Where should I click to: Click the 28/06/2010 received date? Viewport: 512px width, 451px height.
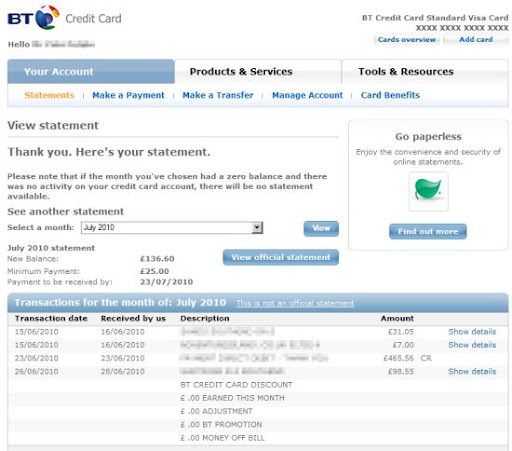coord(123,371)
